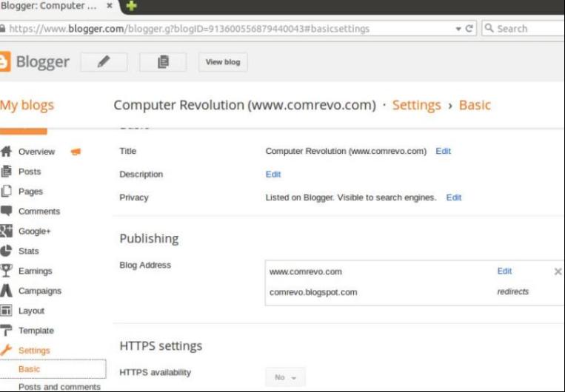Click the Settings wrench icon

[x=6, y=350]
